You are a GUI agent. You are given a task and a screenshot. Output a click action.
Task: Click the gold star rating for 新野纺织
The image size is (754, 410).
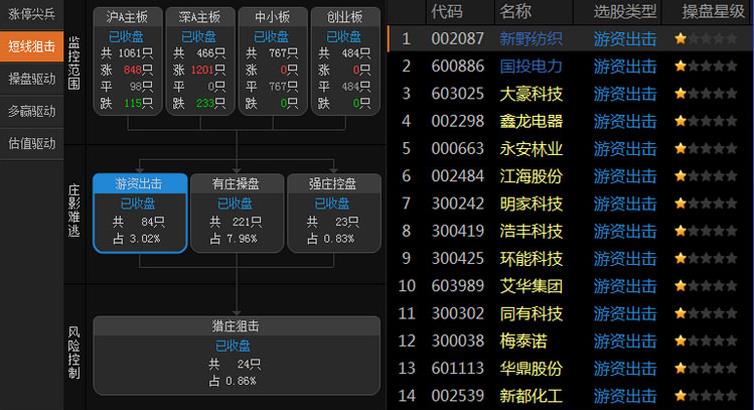tap(706, 38)
